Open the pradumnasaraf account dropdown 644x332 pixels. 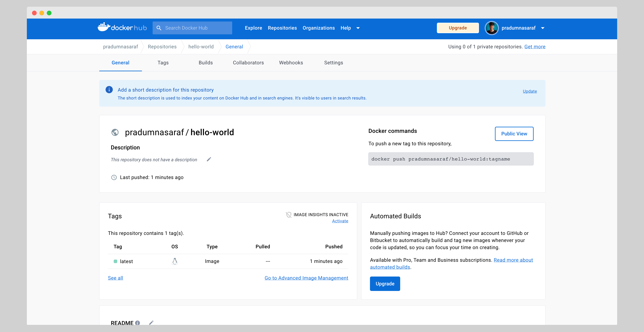point(543,28)
